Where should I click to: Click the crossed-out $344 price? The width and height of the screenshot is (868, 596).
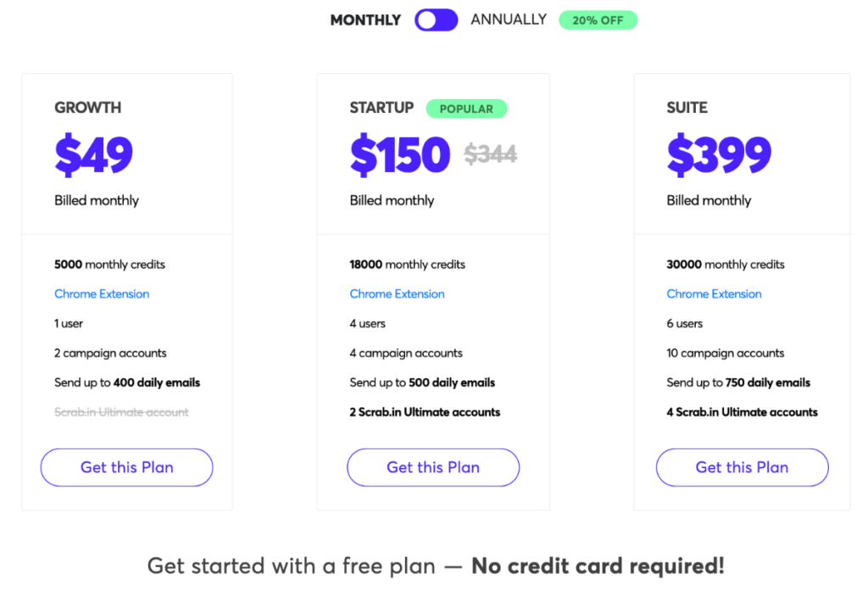(491, 154)
